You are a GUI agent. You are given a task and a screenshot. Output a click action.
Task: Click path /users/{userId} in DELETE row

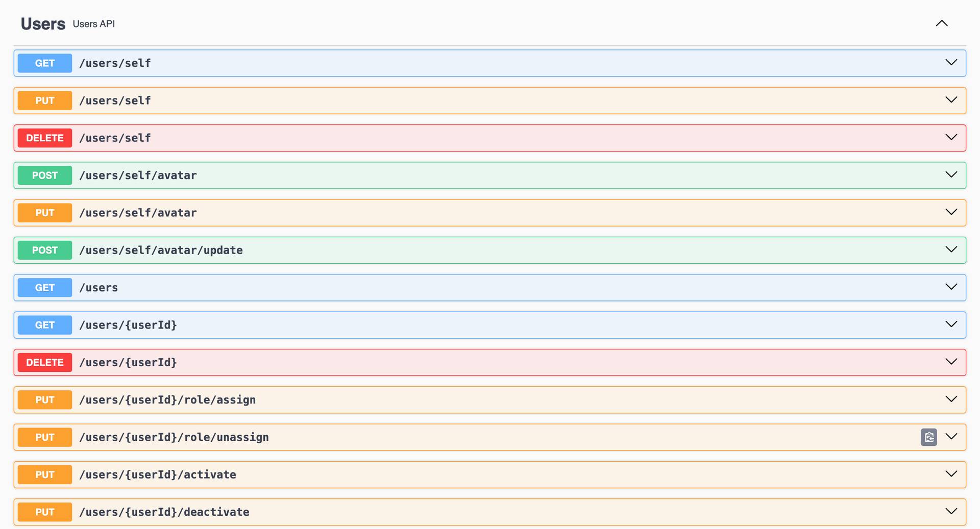[x=128, y=362]
